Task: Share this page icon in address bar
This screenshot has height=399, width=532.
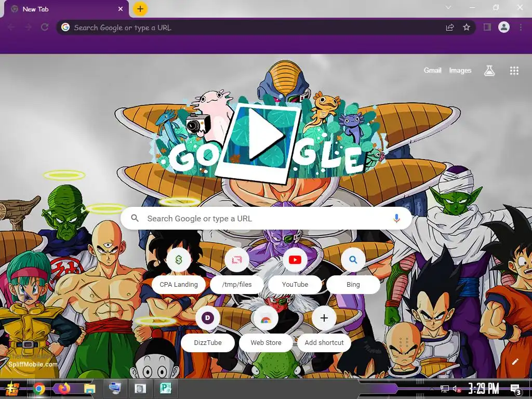Action: [x=450, y=28]
